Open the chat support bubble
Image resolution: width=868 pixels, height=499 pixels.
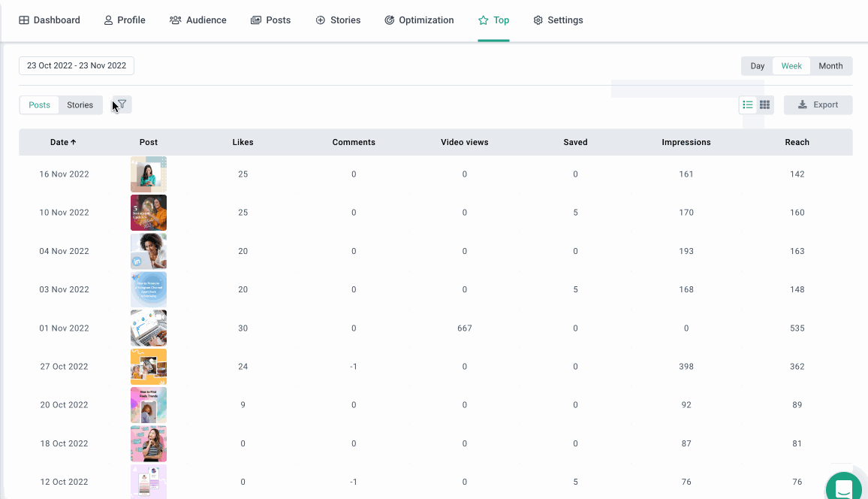843,487
